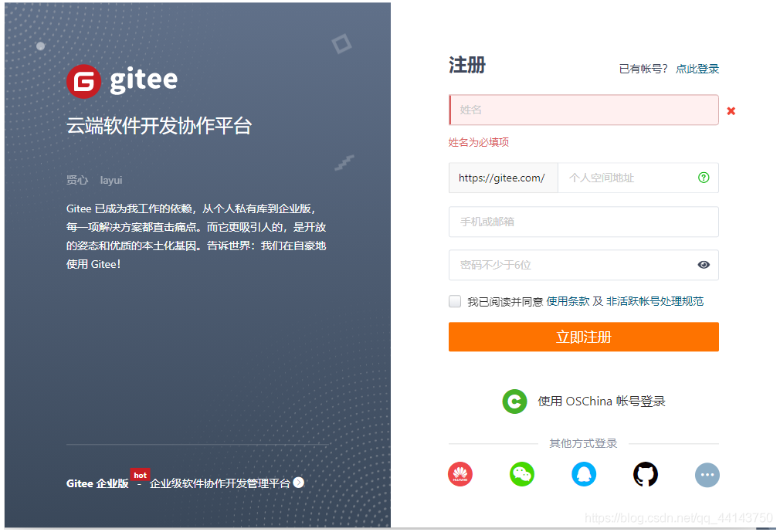Click 云端软件开发协作平台 tagline

158,126
